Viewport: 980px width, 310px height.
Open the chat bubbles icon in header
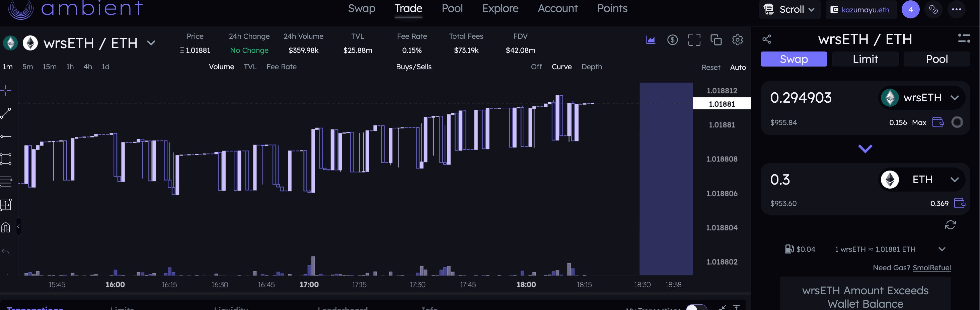pyautogui.click(x=933, y=9)
